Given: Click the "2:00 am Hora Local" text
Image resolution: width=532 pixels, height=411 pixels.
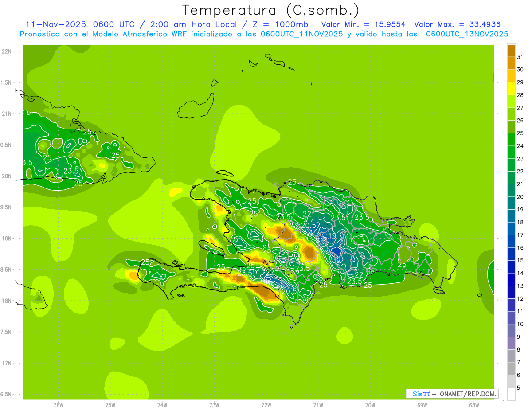Looking at the screenshot, I should (x=193, y=24).
